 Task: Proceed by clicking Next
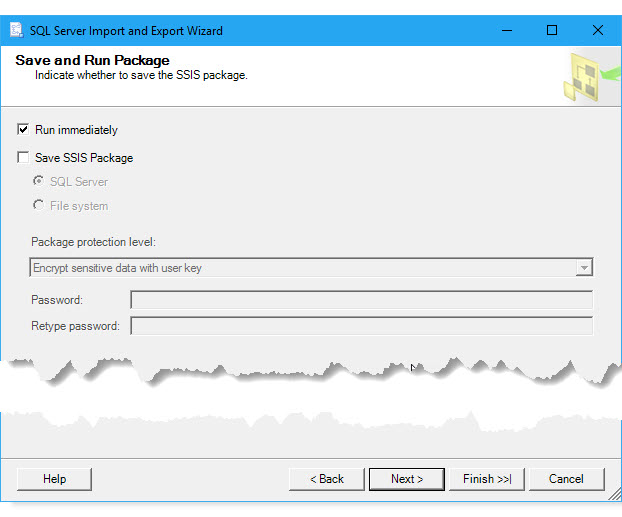tap(406, 479)
